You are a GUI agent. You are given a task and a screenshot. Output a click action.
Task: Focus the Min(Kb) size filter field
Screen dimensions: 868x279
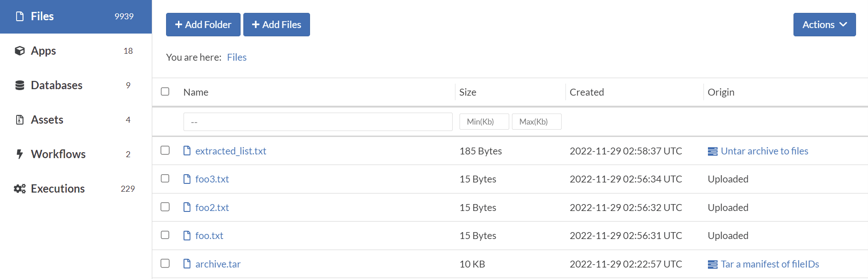484,122
